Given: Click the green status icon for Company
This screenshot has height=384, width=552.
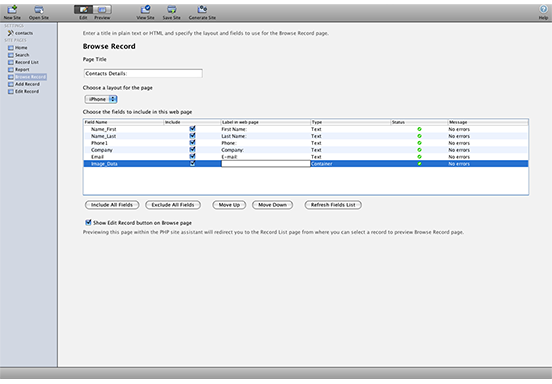Looking at the screenshot, I should 419,150.
